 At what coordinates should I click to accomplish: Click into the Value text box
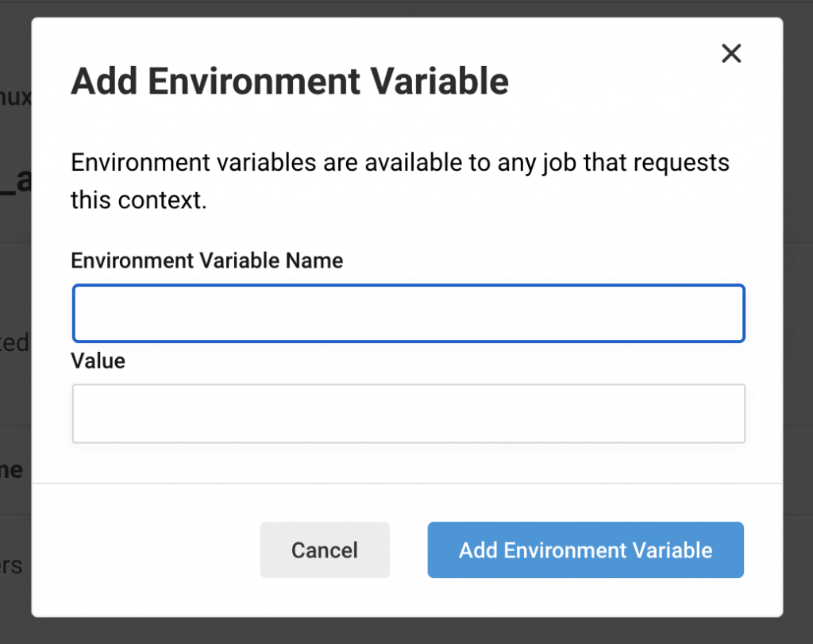(x=408, y=414)
